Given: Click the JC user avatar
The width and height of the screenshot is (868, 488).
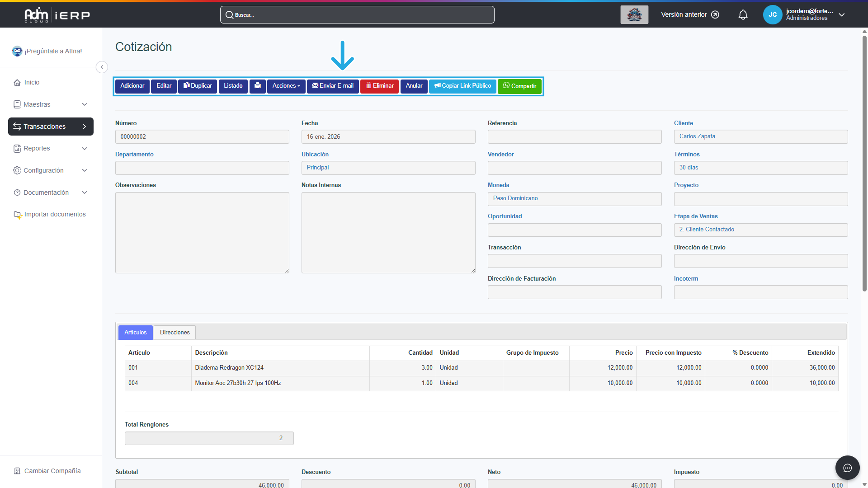Looking at the screenshot, I should [772, 15].
